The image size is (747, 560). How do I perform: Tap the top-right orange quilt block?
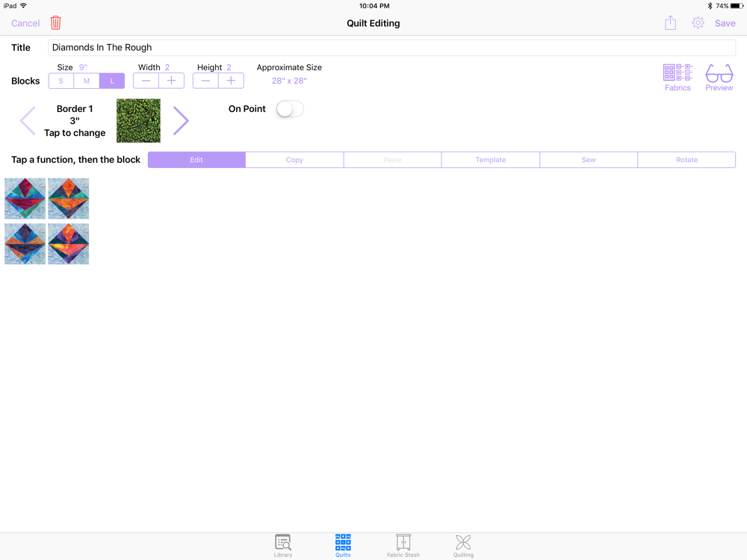[69, 199]
